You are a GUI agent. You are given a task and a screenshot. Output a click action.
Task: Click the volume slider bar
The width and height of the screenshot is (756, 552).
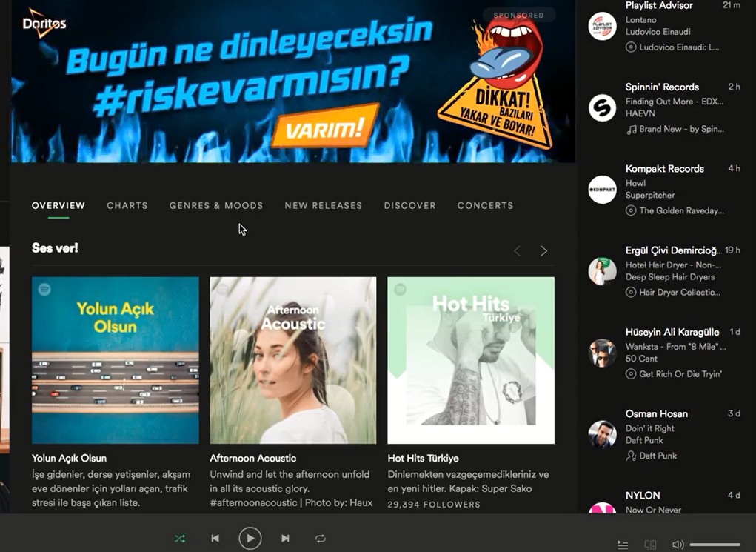coord(715,545)
